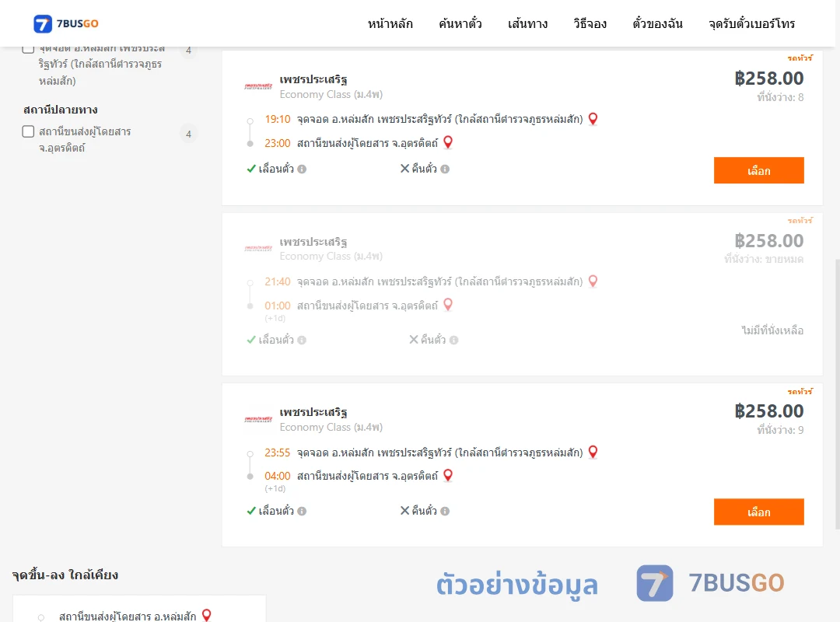This screenshot has width=840, height=622.
Task: Click info icon beside เลื่อนตั๋ว on 23:55 trip
Action: tap(302, 511)
